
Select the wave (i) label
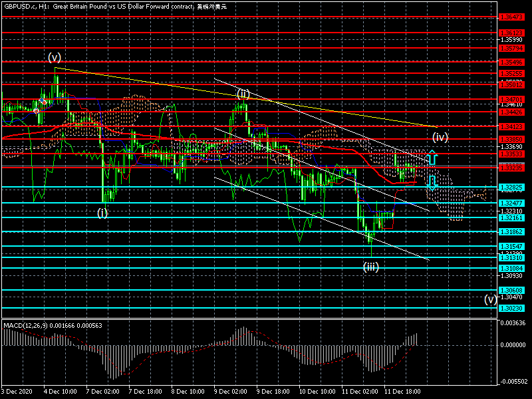click(102, 213)
